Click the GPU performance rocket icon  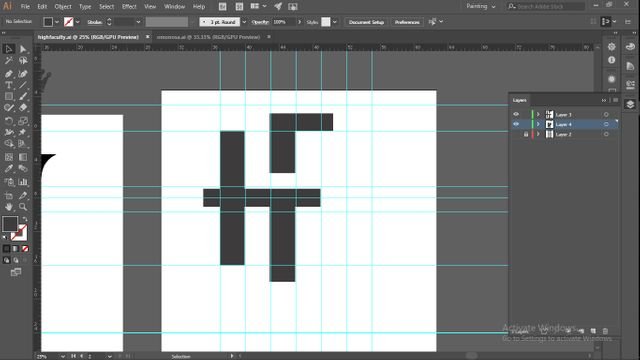[278, 7]
